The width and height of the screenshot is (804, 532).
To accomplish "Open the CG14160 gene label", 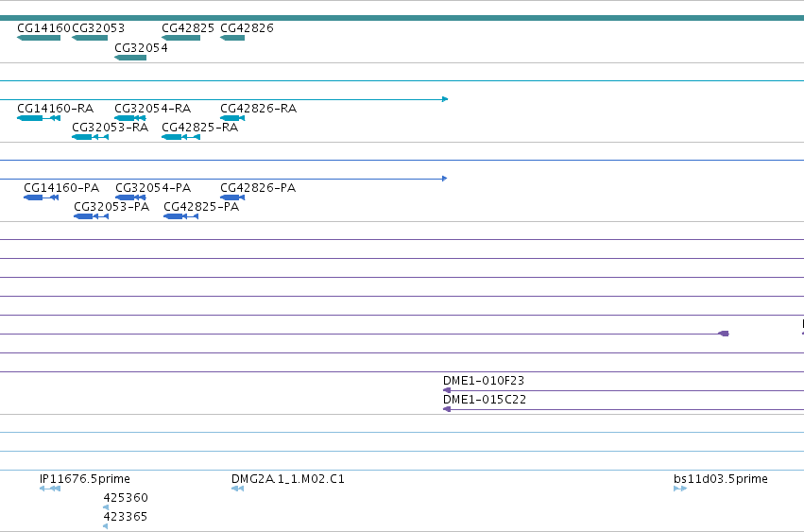I will pos(43,28).
